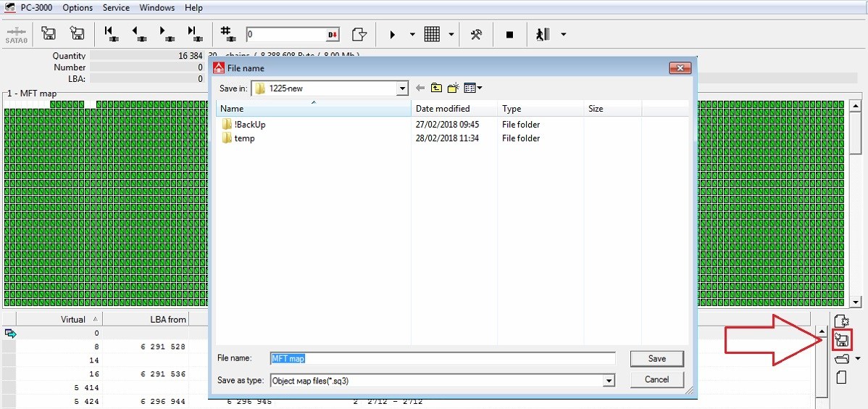Click the hammer and wrench tools icon
The width and height of the screenshot is (868, 409).
click(x=476, y=34)
